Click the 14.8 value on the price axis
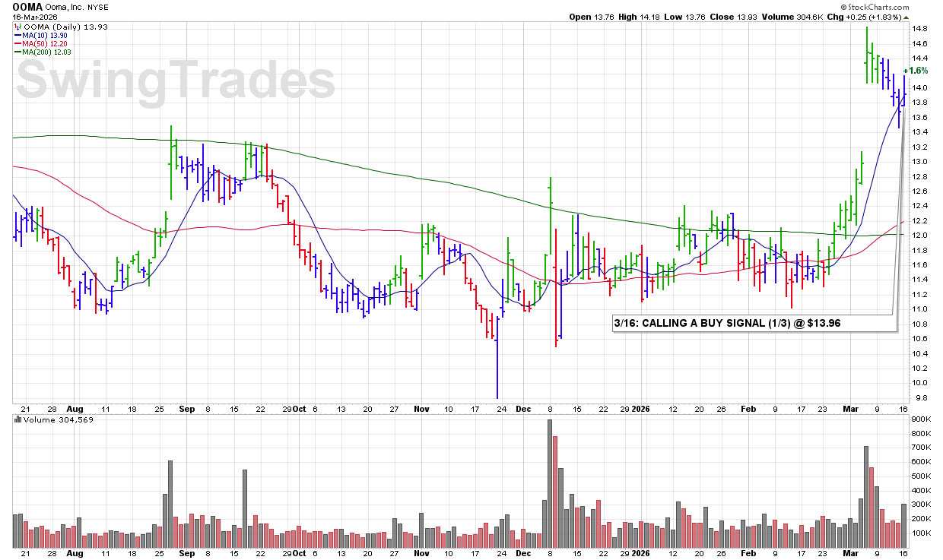The width and height of the screenshot is (943, 560). pos(919,29)
